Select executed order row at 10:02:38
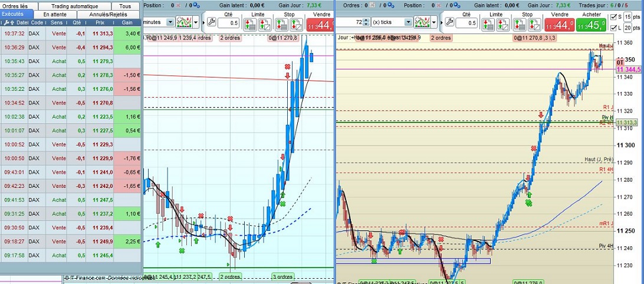Screen dimensions: 644x284 71,117
